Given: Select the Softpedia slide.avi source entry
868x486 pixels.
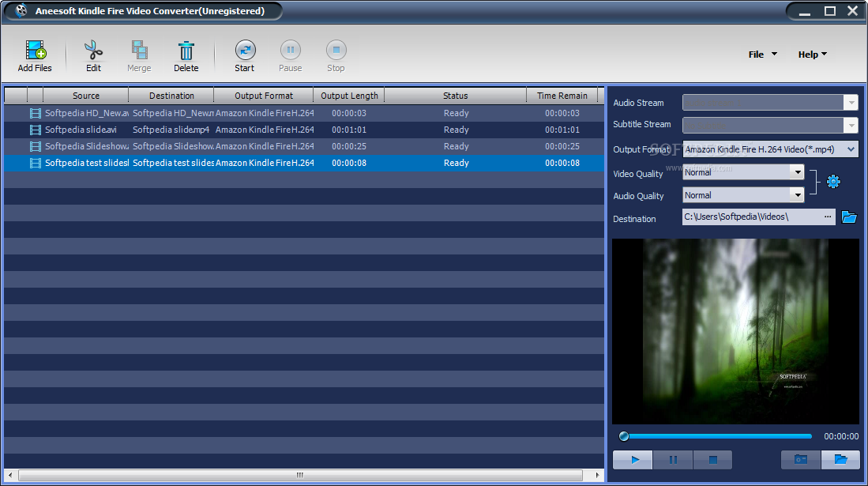Looking at the screenshot, I should [x=81, y=130].
